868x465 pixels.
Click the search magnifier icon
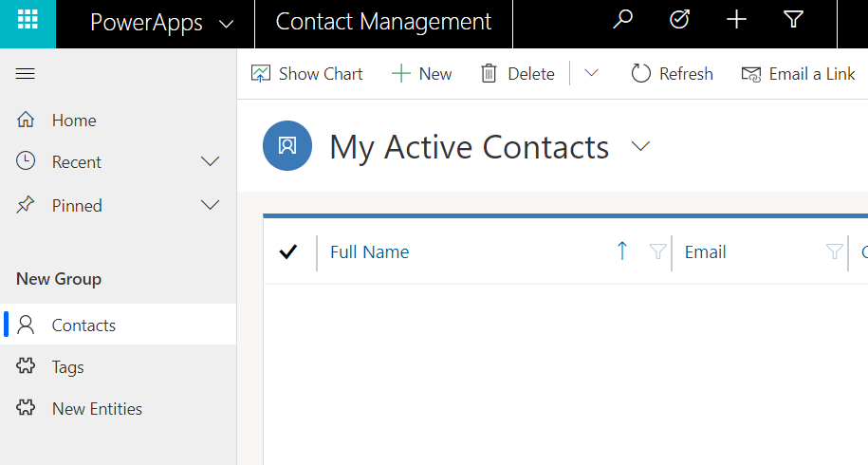coord(622,20)
